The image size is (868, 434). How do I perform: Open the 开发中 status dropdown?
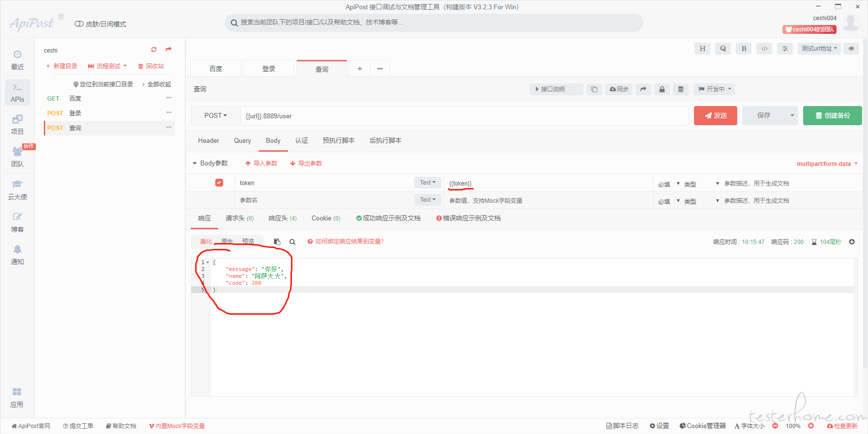(x=715, y=89)
